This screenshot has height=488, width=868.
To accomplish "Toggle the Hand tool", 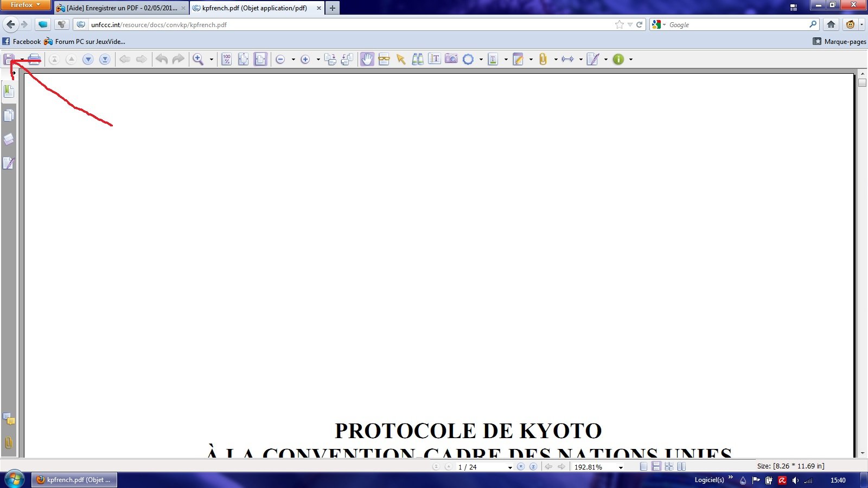I will coord(367,59).
